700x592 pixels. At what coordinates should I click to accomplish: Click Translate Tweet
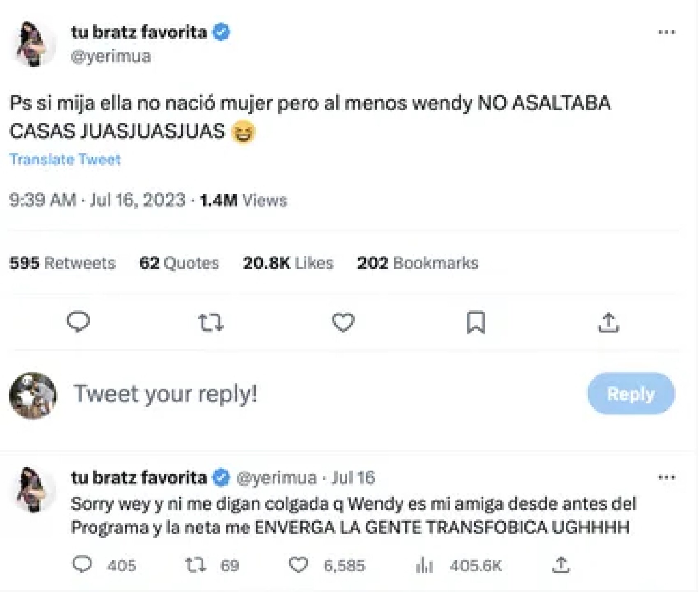coord(65,160)
